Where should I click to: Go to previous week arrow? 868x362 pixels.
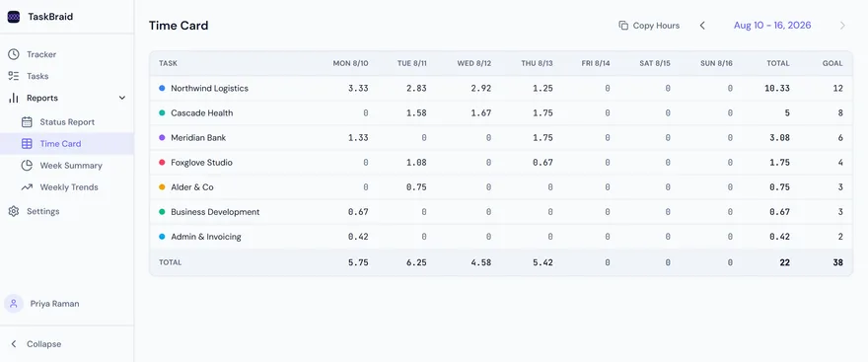pos(702,26)
